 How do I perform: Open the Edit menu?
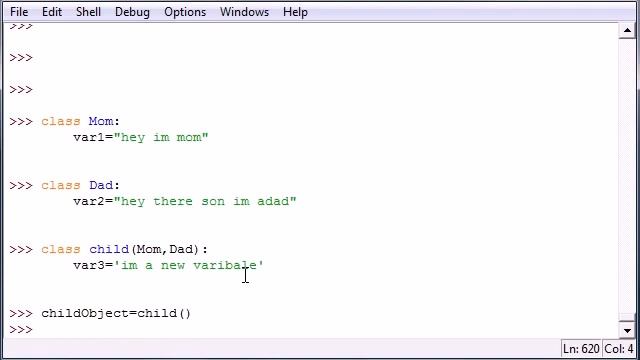point(52,12)
